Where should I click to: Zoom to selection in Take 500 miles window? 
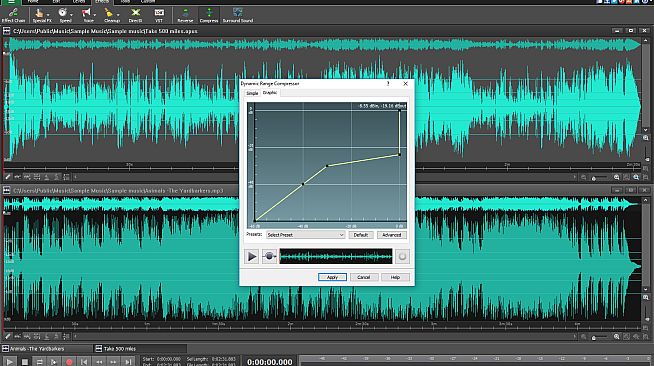click(x=626, y=178)
